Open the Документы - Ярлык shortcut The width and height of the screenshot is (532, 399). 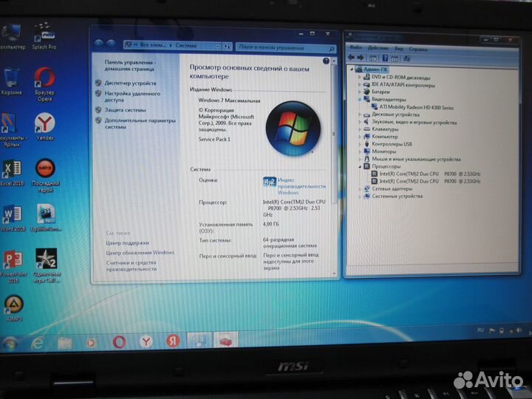coord(12,130)
